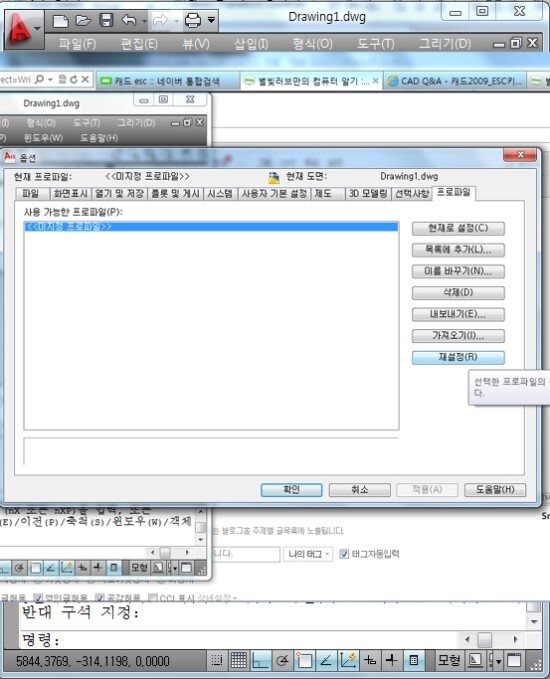The width and height of the screenshot is (550, 679).
Task: Click the Save floppy disk icon
Action: click(x=106, y=20)
